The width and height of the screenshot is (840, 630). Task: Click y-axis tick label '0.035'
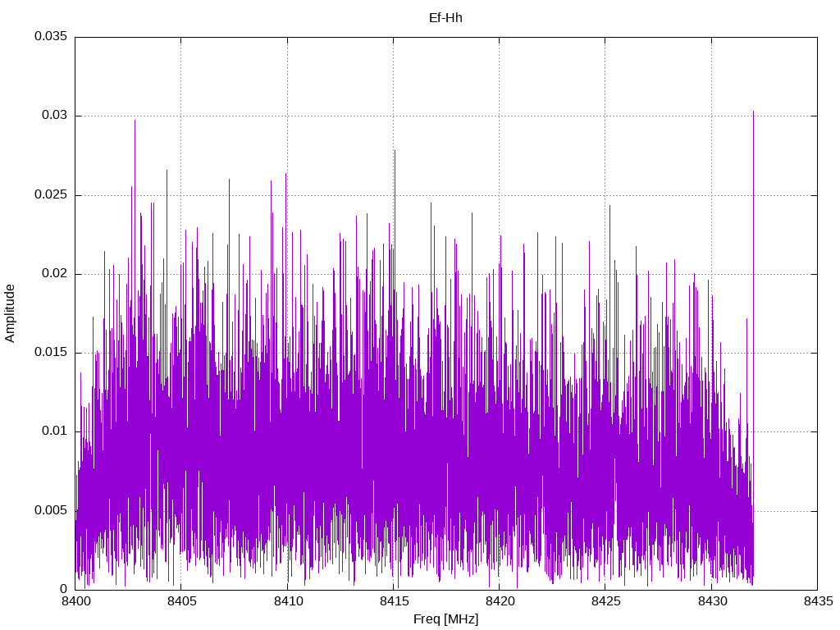pos(51,36)
